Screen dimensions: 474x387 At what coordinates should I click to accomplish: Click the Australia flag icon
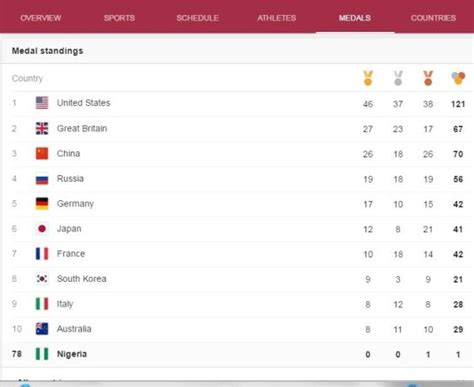42,329
